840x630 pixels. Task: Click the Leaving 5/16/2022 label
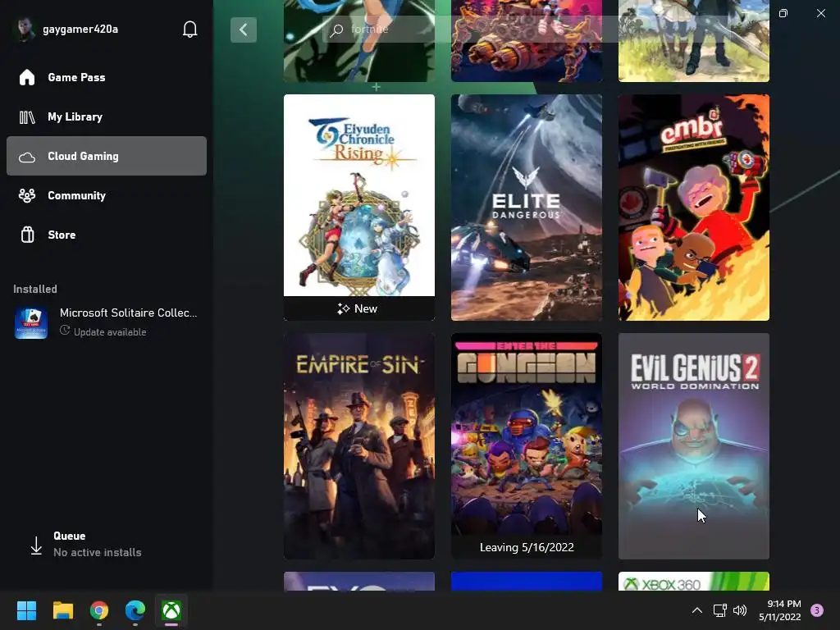pyautogui.click(x=527, y=547)
